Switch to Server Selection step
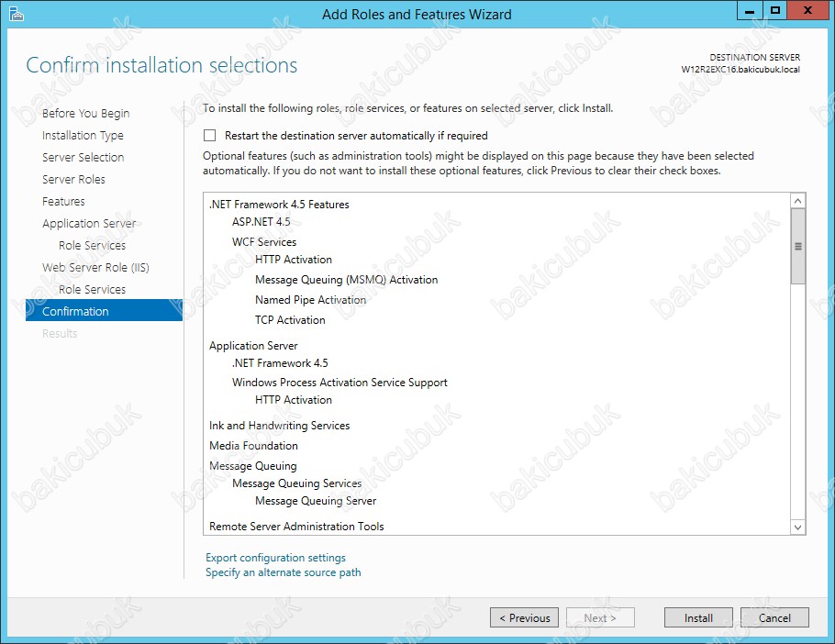 click(x=83, y=158)
